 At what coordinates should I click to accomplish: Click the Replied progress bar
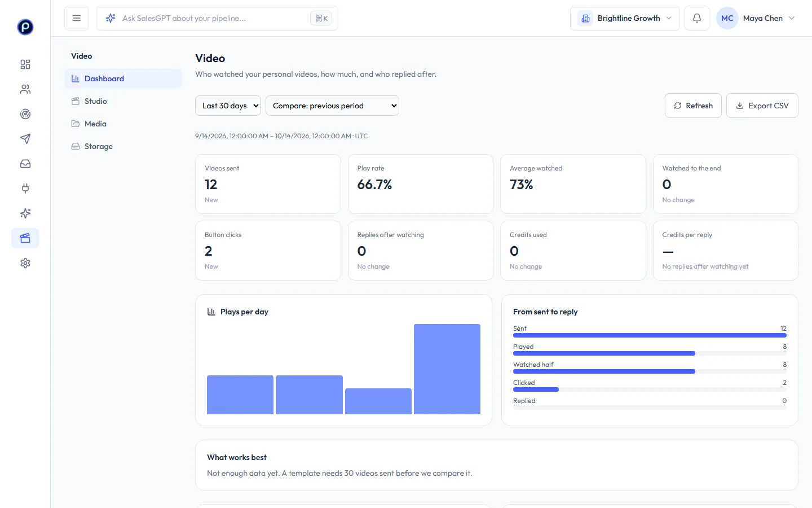[650, 408]
